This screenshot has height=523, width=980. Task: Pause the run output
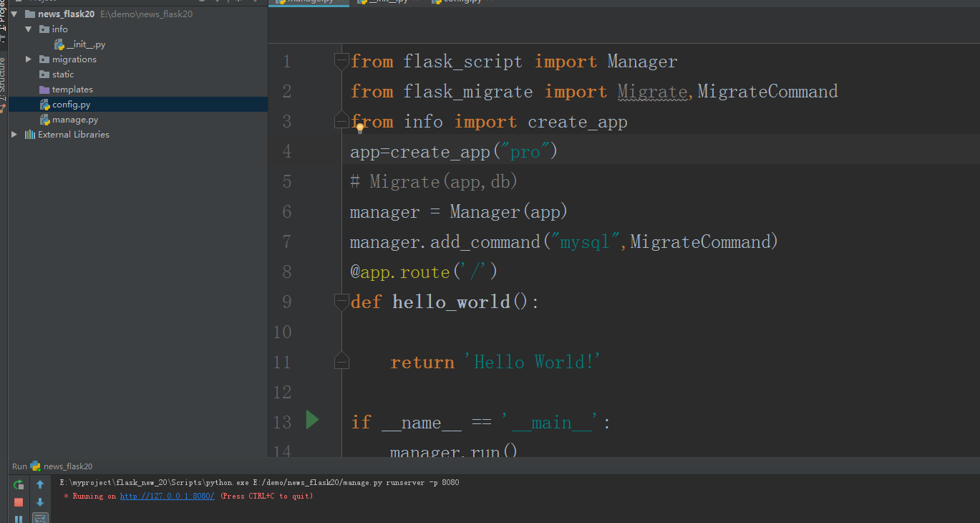point(19,519)
